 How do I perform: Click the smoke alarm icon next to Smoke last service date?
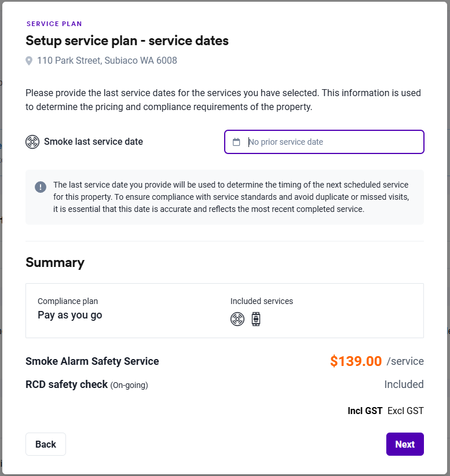[x=32, y=142]
